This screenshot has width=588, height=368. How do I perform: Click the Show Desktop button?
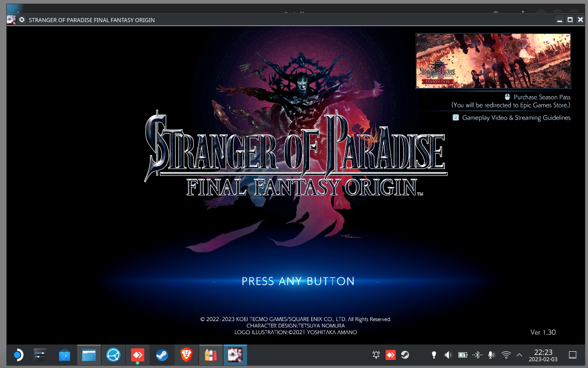click(x=572, y=355)
